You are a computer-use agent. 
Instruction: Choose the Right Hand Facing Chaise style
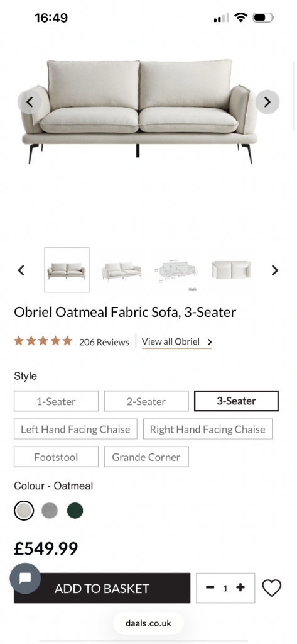(x=208, y=429)
